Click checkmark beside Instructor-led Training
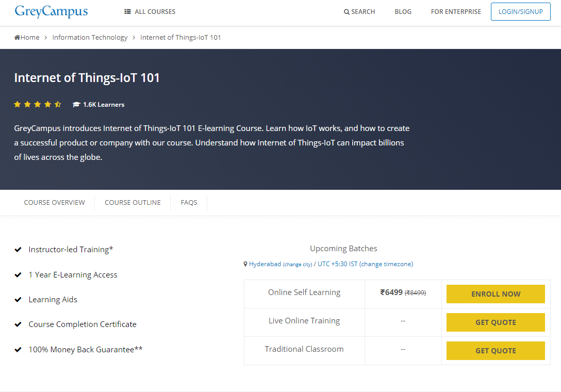The width and height of the screenshot is (561, 392). [x=18, y=250]
